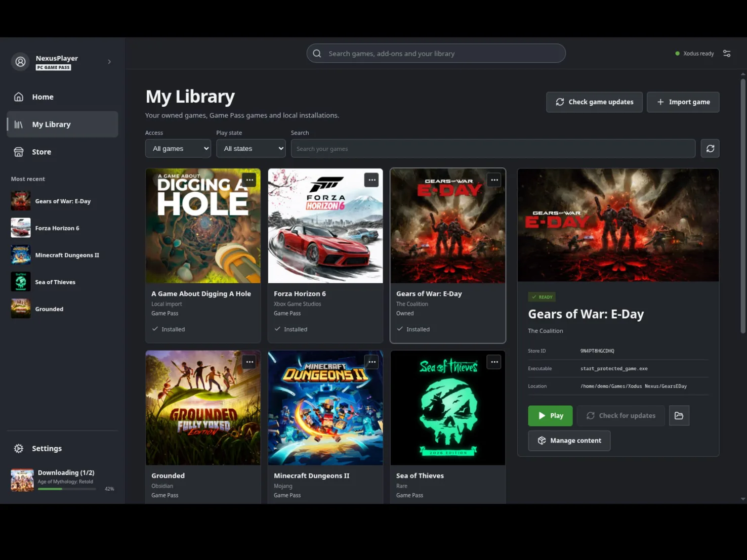Open the Store section
Image resolution: width=747 pixels, height=560 pixels.
(62, 152)
